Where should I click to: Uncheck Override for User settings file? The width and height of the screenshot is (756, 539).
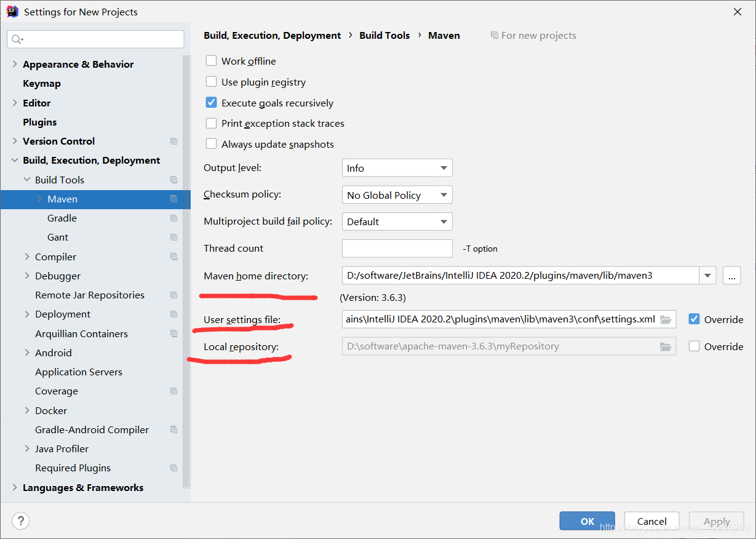(x=694, y=319)
